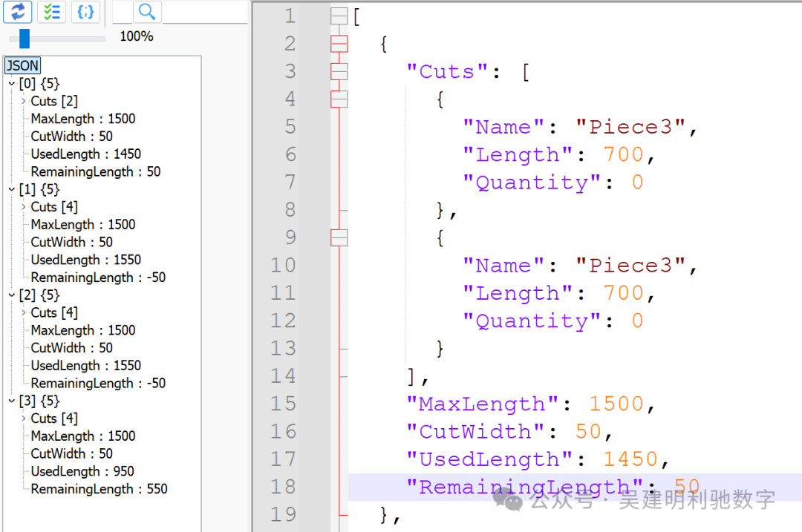This screenshot has height=532, width=802.
Task: Expand Cuts [2] under node [0]
Action: 24,101
